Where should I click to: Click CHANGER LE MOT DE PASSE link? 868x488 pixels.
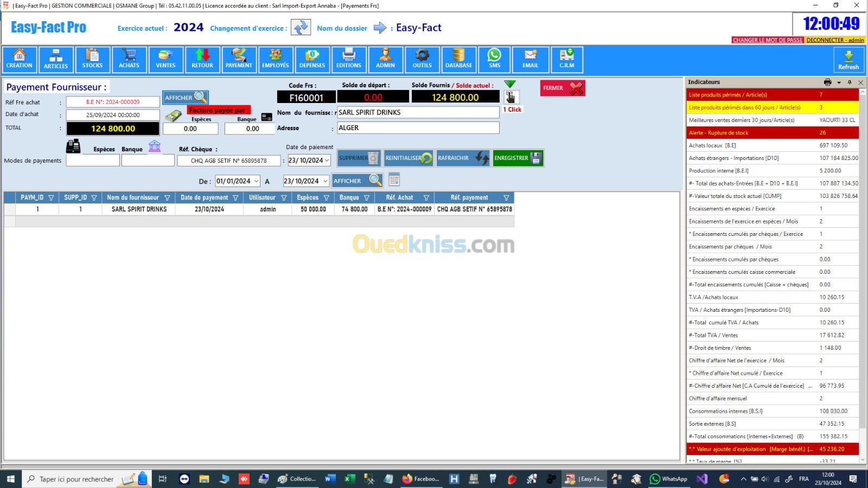pos(767,40)
